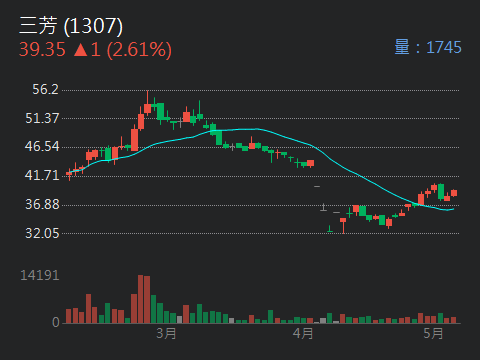
Task: Click the tallest red volume bar
Action: pos(141,299)
